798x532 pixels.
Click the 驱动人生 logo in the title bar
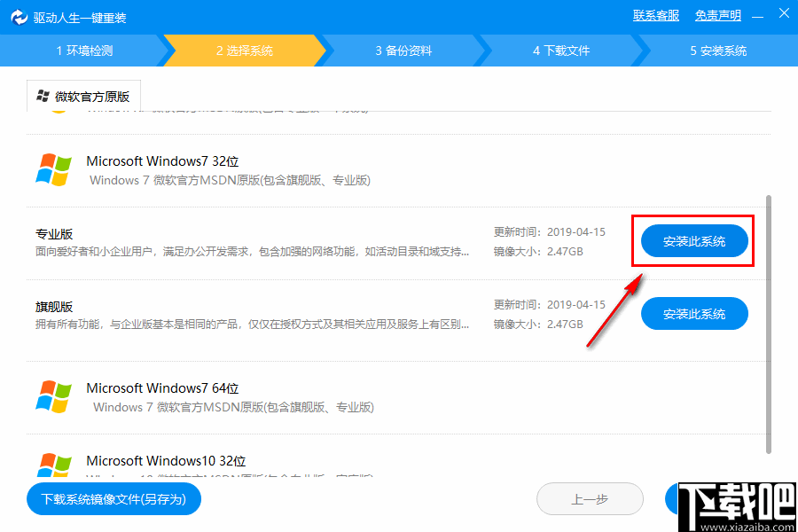click(x=20, y=15)
